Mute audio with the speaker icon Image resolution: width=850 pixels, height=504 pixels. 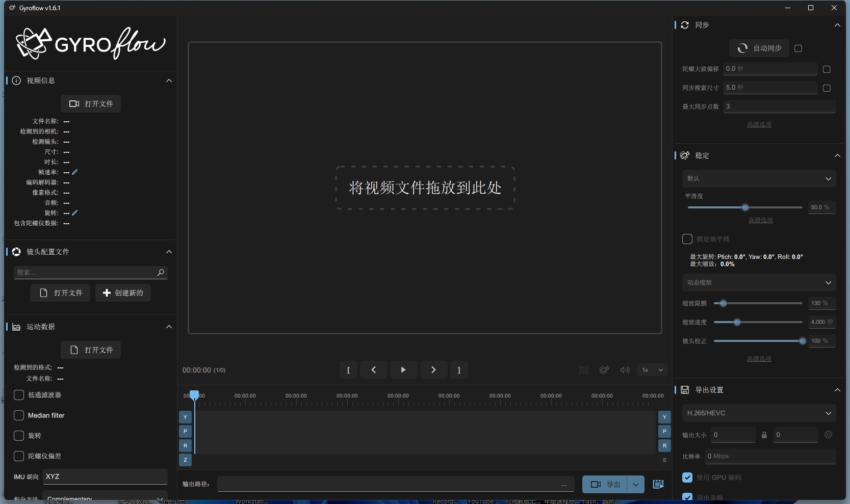(x=625, y=370)
